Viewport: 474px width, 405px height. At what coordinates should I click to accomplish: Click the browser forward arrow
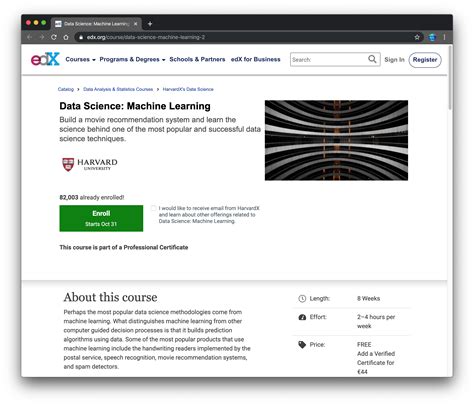[x=42, y=37]
